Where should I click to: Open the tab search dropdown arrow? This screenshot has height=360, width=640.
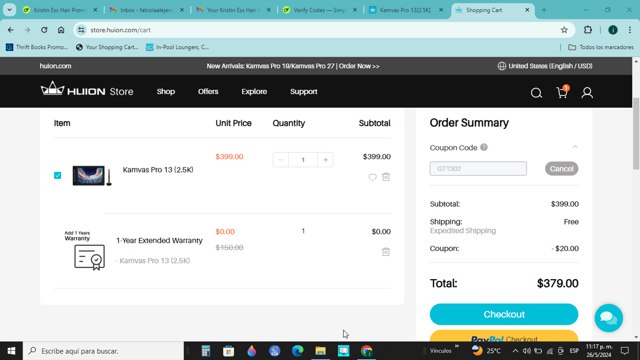tap(9, 10)
